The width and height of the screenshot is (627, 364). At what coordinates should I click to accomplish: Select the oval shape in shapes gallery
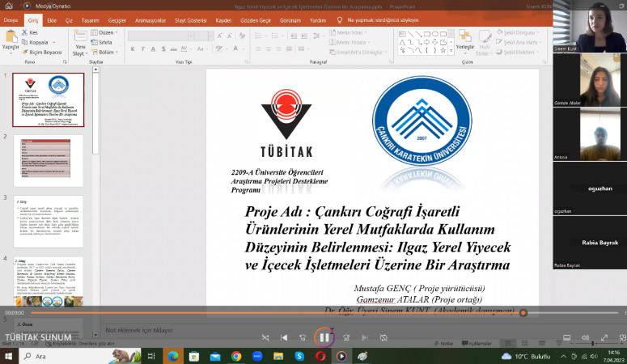[434, 34]
